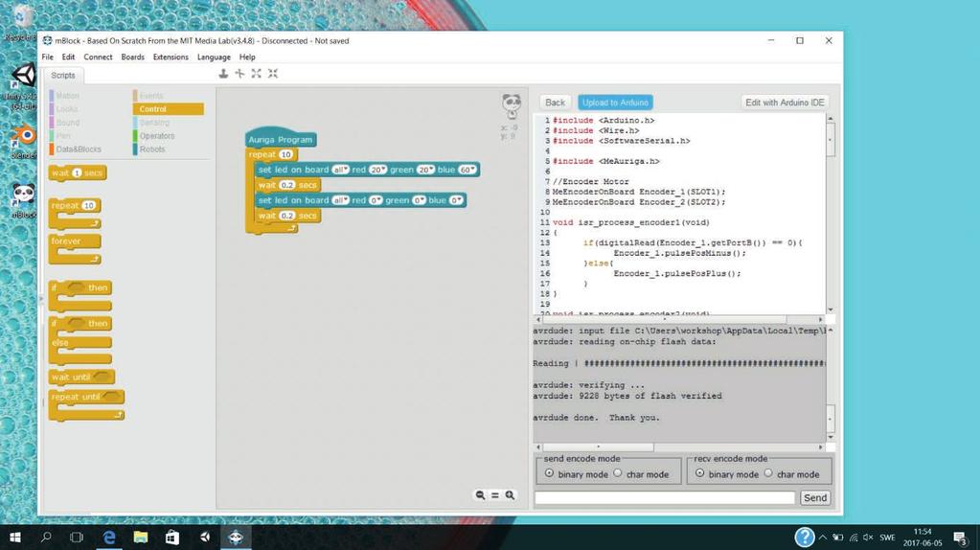Open red 20 dropdown in first led block
This screenshot has width=980, height=550.
(377, 170)
